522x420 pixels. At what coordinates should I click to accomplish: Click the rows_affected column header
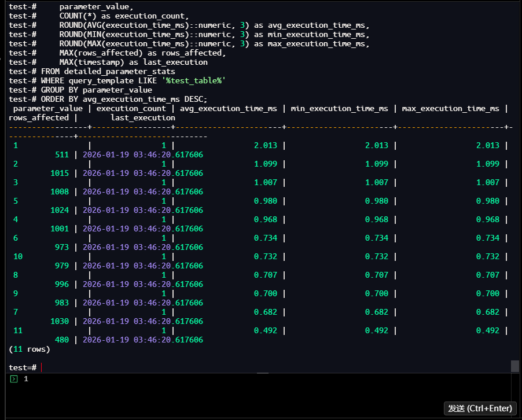(x=39, y=118)
